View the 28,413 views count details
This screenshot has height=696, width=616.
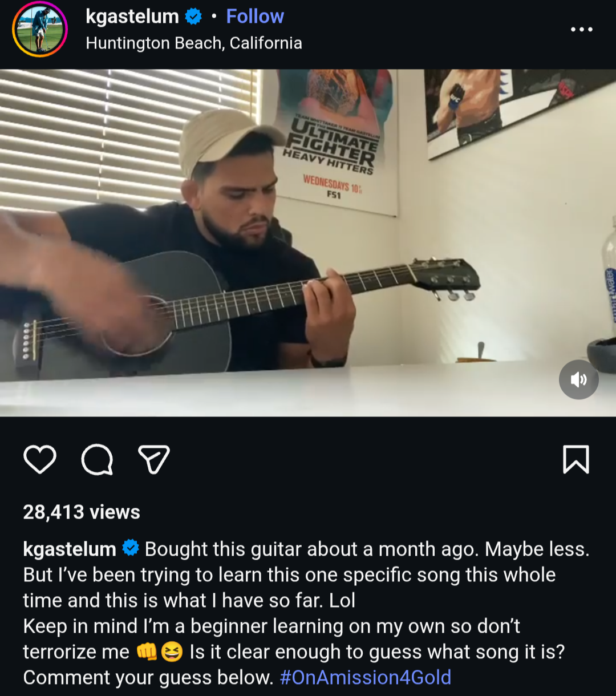(82, 512)
